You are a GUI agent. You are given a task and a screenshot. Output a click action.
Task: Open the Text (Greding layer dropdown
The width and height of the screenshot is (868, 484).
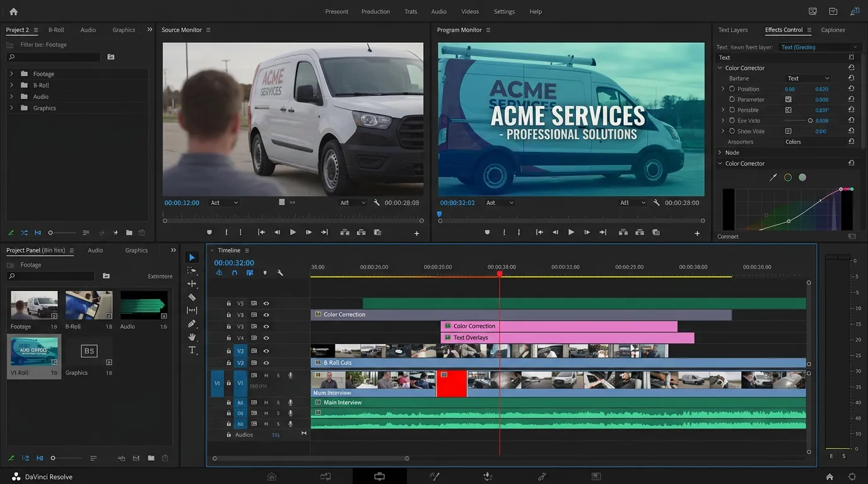(819, 47)
